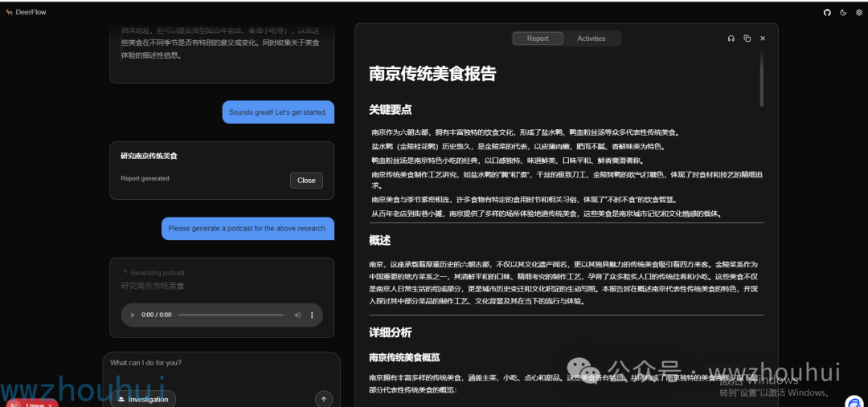
Task: Click the 'Sounds great! Let's get started.' message
Action: tap(278, 112)
